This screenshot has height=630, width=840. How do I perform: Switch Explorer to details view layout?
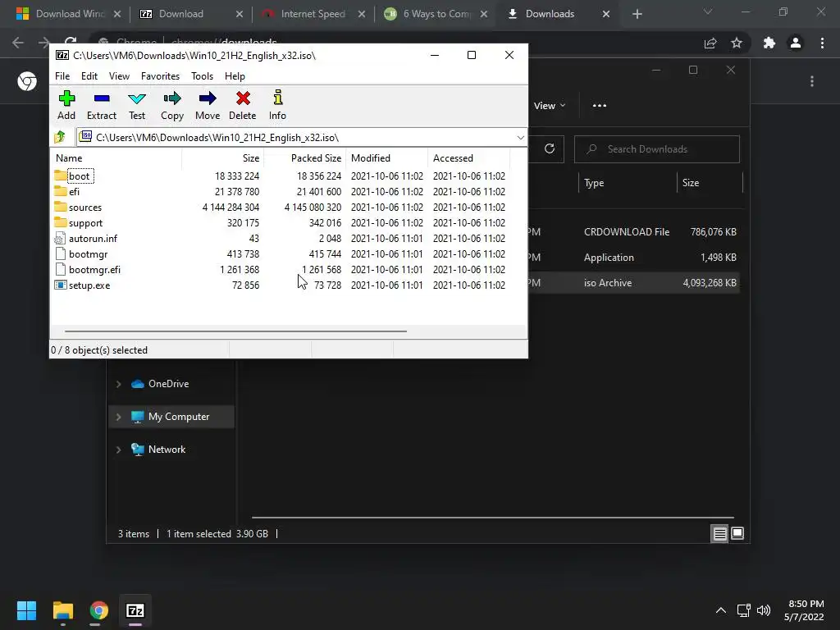click(x=719, y=533)
